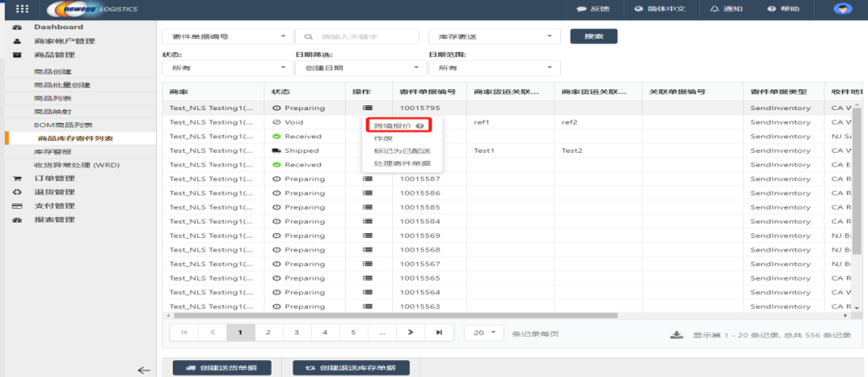Viewport: 868px width, 377px height.
Task: Open the 创建日期 date filter dropdown
Action: point(360,68)
